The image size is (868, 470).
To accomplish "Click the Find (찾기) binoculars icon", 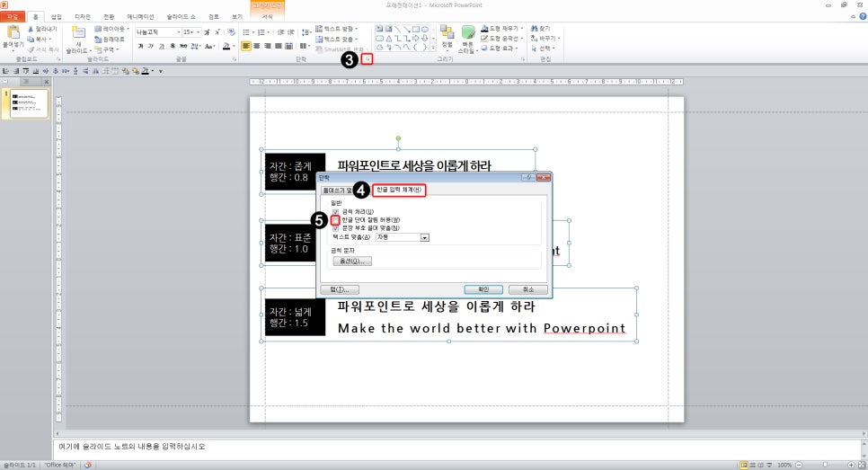I will click(x=534, y=28).
